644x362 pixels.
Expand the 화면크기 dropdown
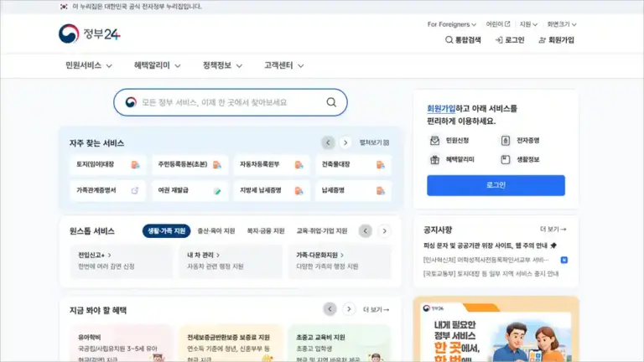point(562,24)
